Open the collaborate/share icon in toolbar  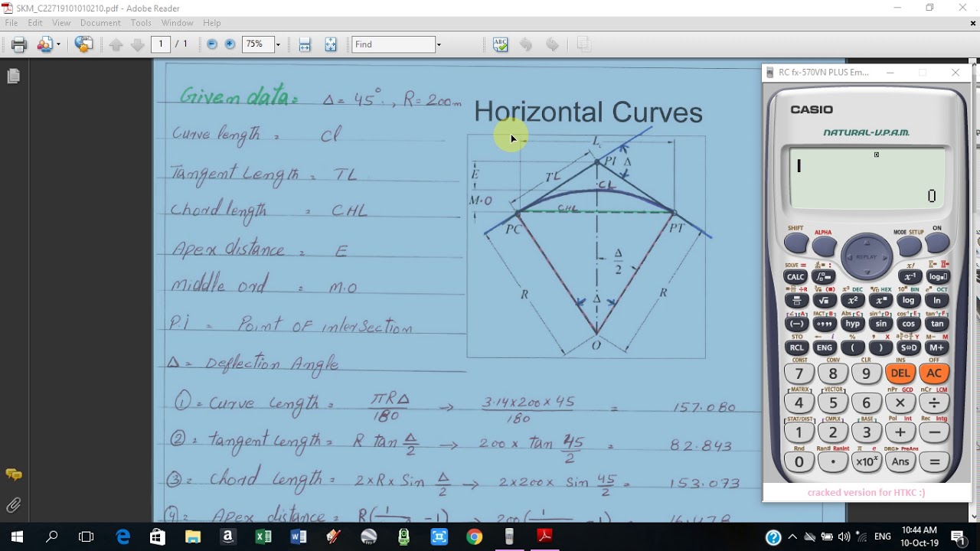44,44
